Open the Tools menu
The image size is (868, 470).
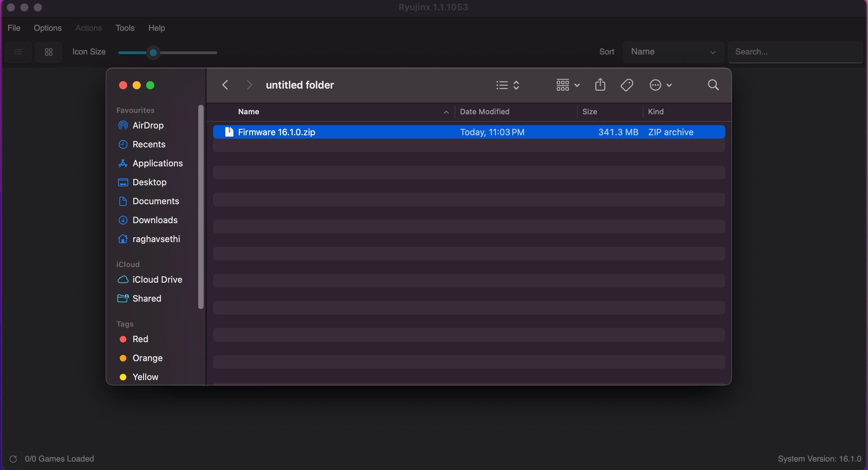[124, 28]
